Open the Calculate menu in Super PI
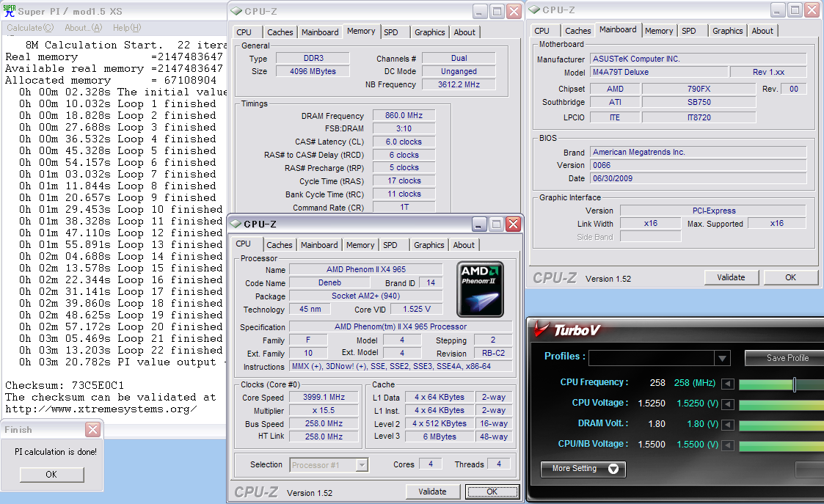 point(30,28)
